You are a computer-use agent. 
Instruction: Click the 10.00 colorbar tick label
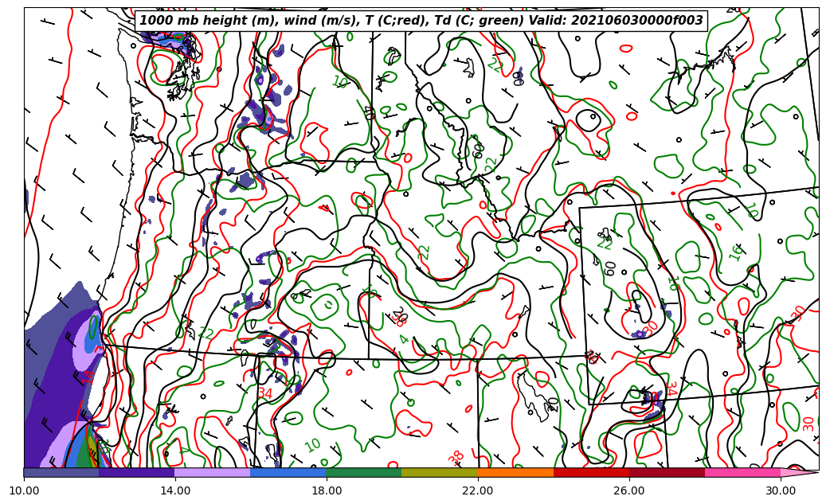[x=24, y=490]
